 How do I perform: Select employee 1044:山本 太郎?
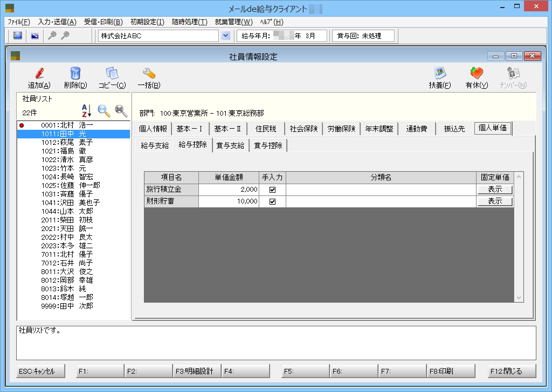click(73, 211)
